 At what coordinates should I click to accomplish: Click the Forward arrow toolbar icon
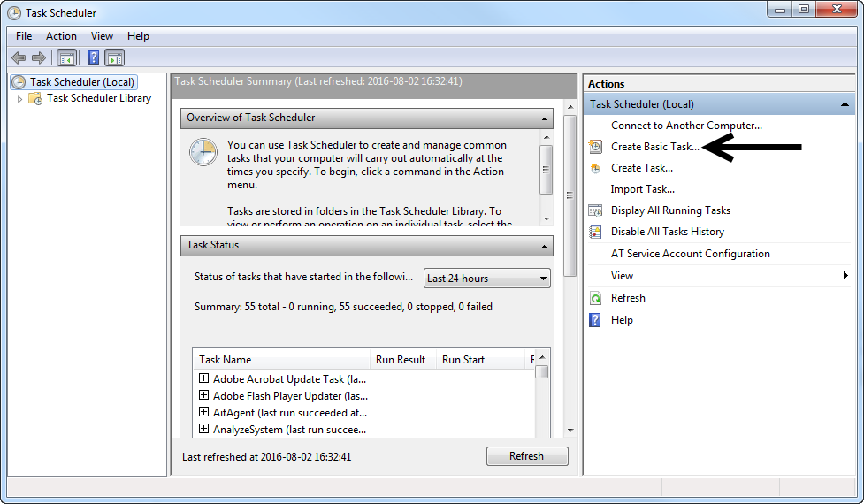coord(39,57)
